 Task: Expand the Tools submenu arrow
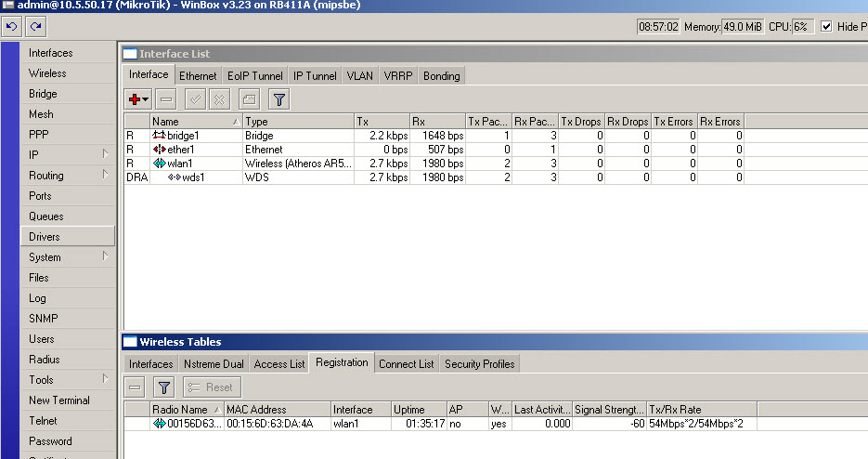point(105,378)
